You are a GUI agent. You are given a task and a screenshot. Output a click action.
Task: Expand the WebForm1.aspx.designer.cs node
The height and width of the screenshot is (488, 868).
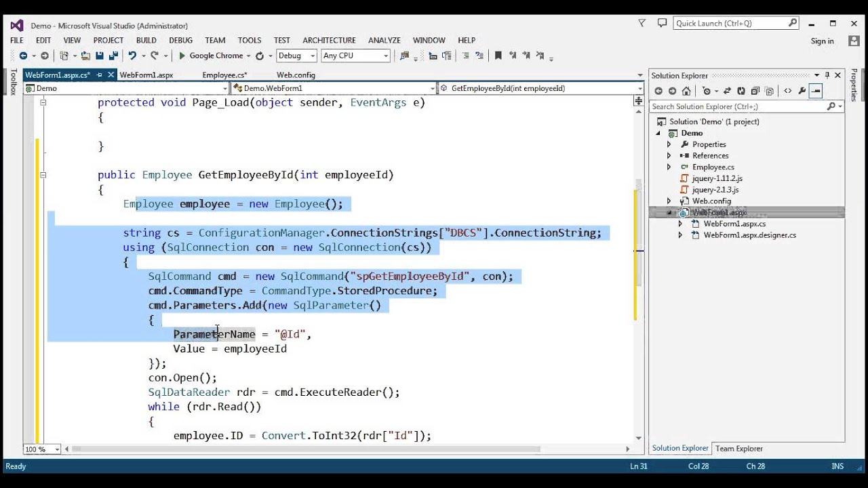coord(680,235)
